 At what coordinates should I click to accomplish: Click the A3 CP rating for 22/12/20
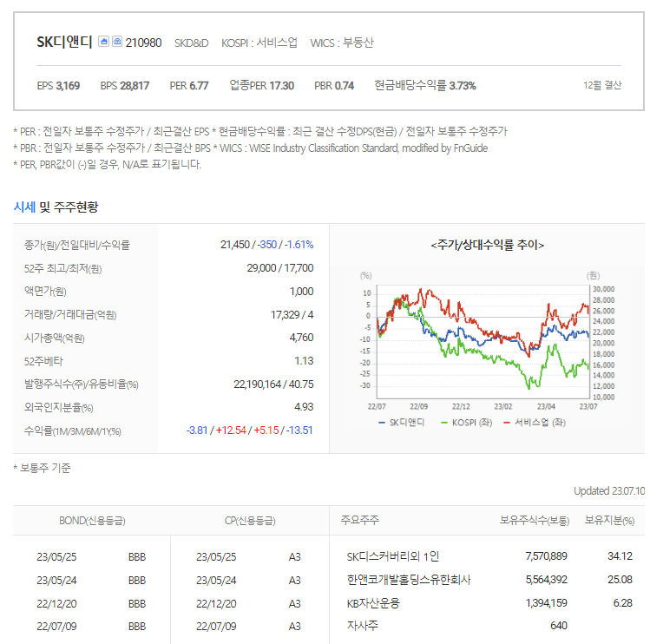[295, 604]
